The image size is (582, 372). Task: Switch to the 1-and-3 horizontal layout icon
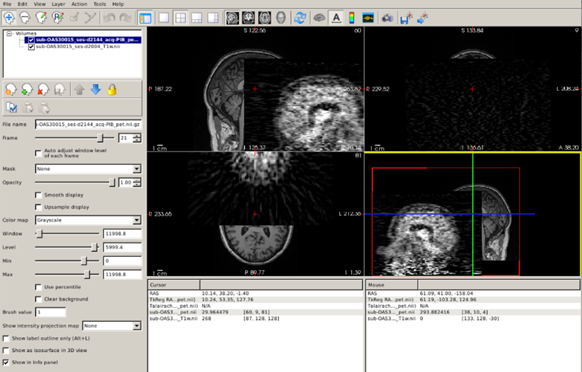coord(213,17)
